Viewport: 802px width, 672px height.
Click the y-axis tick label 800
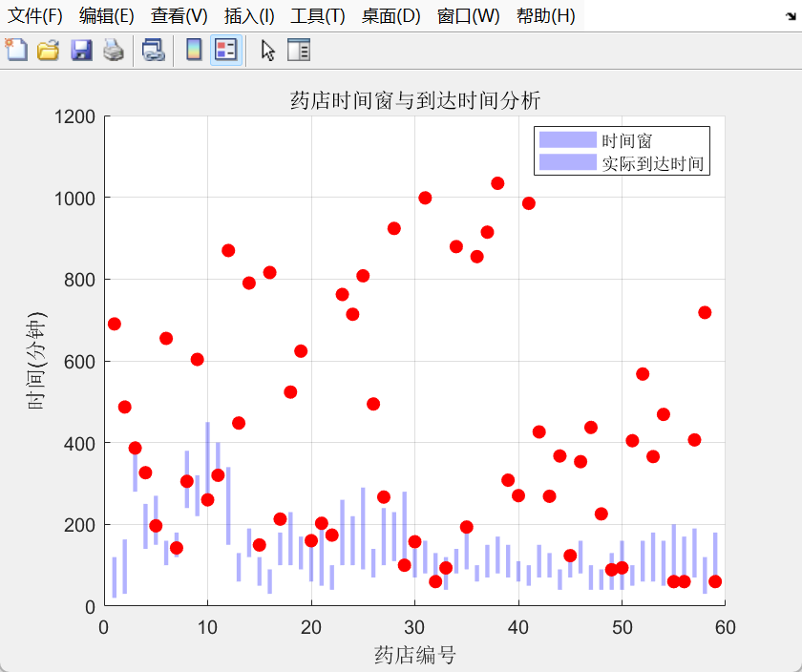tap(79, 281)
